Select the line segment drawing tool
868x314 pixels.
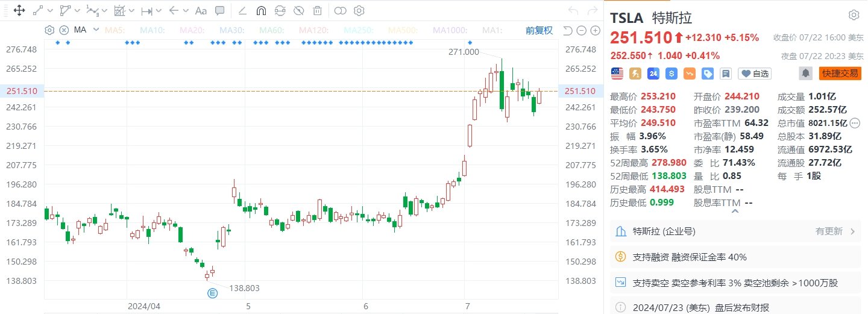tap(38, 10)
